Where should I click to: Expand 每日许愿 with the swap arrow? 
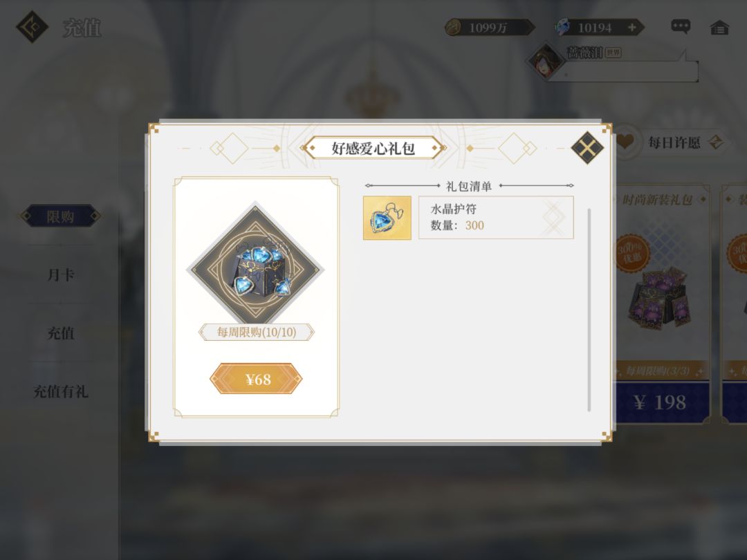click(716, 142)
